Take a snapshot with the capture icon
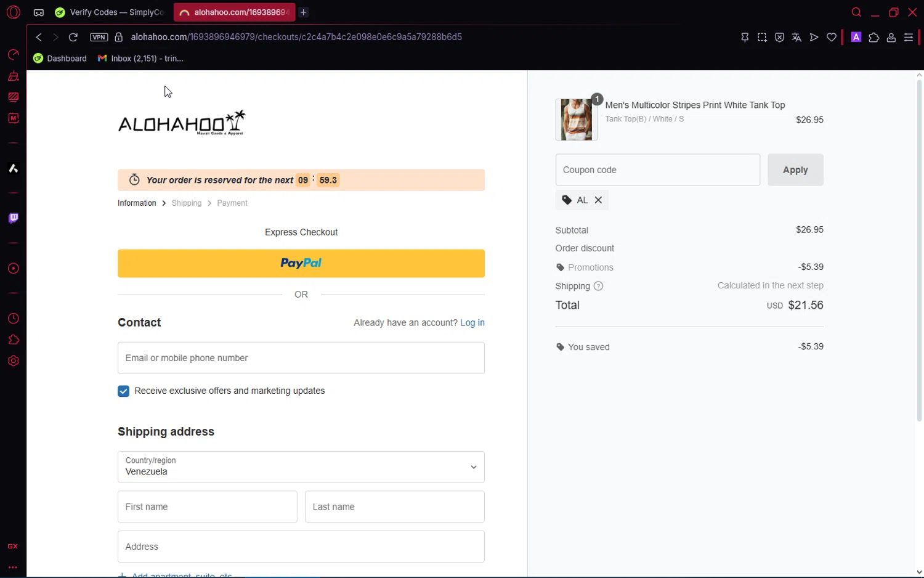924x578 pixels. 762,38
